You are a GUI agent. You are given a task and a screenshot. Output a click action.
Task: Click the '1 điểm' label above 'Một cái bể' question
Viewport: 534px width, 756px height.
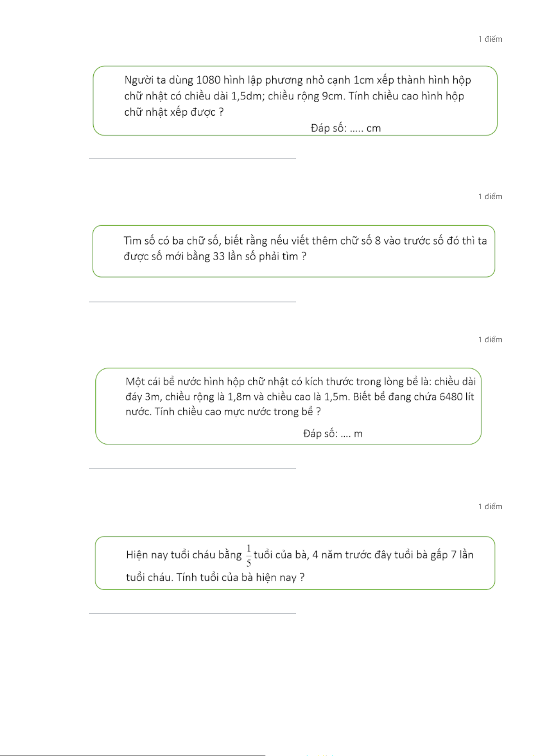point(490,340)
